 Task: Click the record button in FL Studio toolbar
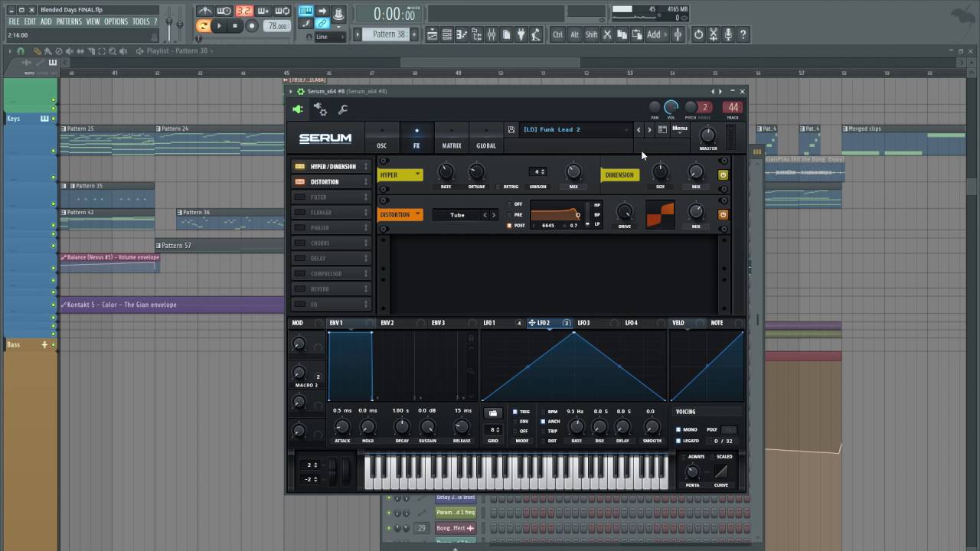251,25
